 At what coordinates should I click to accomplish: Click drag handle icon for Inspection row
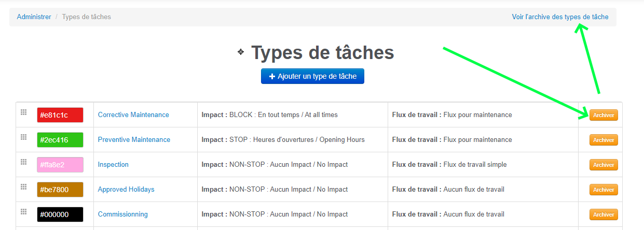23,162
